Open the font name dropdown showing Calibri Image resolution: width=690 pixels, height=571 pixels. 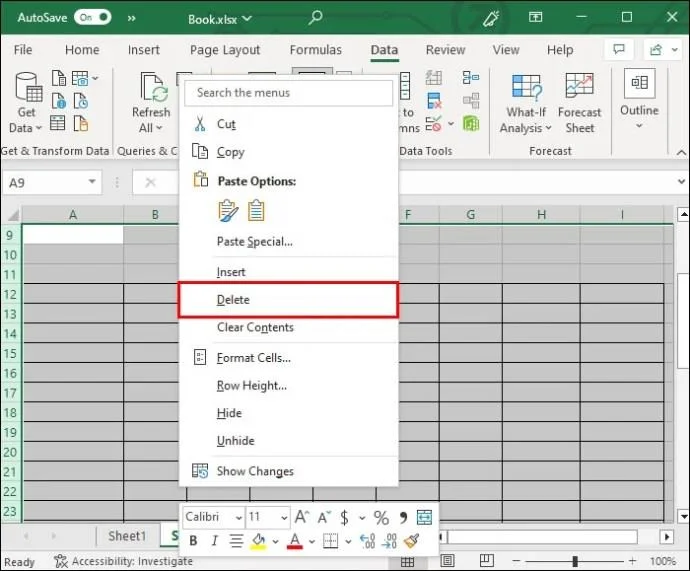pos(239,518)
